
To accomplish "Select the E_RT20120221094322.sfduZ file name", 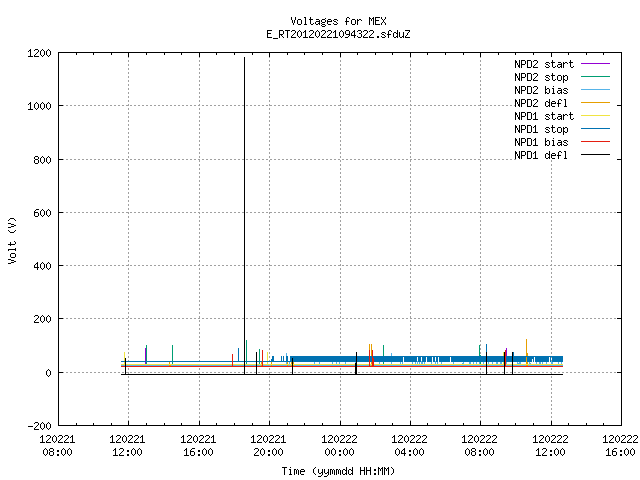I will [338, 34].
